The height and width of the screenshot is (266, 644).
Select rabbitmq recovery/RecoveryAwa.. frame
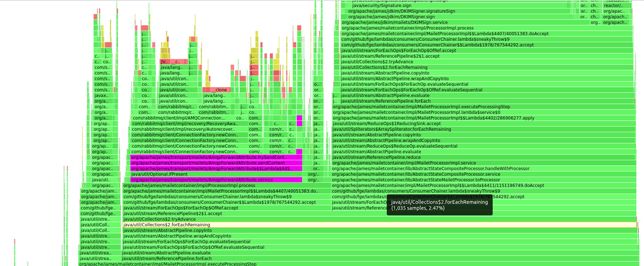189,124
